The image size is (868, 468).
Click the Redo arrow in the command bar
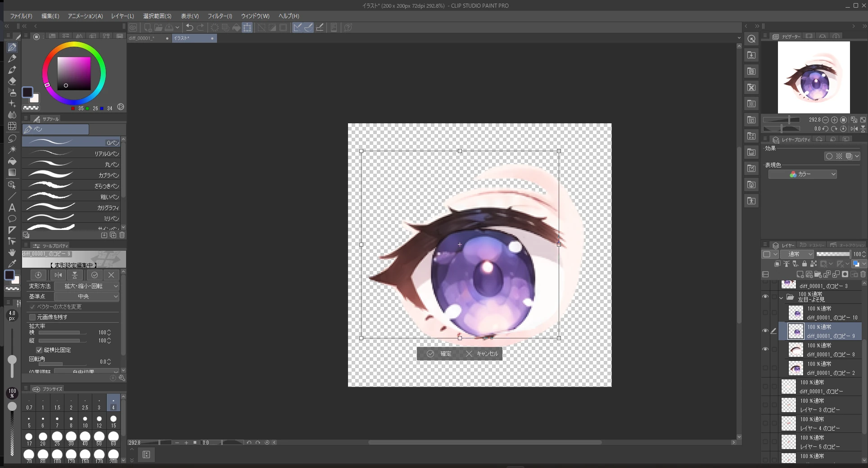[200, 27]
